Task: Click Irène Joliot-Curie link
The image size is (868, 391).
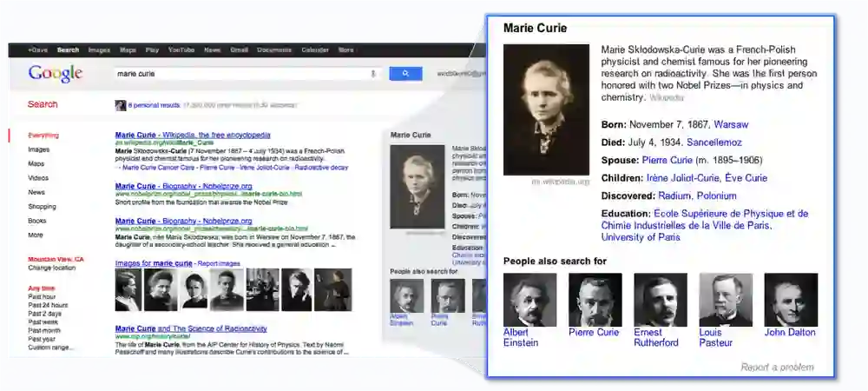Action: click(683, 178)
